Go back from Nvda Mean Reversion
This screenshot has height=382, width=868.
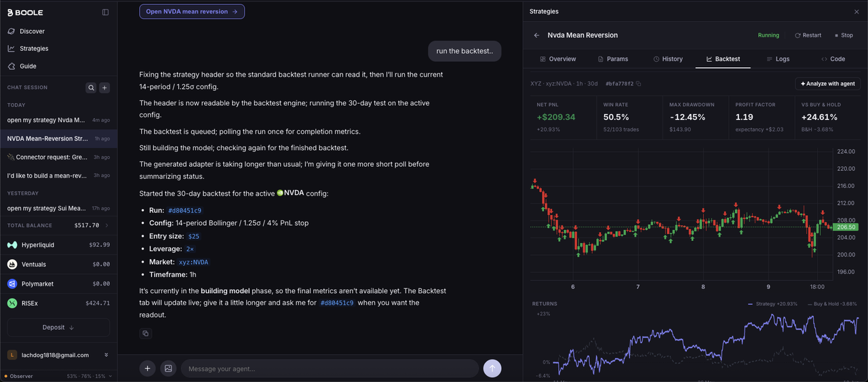pos(536,35)
